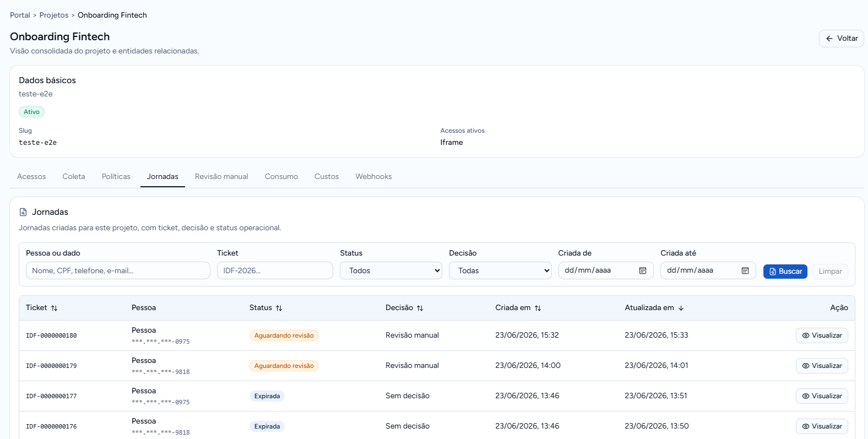Click updated date 23/06/2026, 14:01

click(657, 366)
